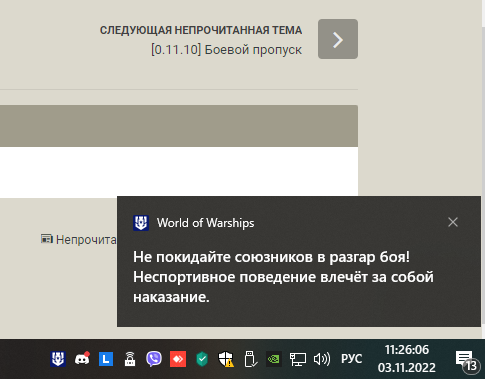The width and height of the screenshot is (485, 379).
Task: Click the wireless lock tray icon
Action: click(x=130, y=359)
